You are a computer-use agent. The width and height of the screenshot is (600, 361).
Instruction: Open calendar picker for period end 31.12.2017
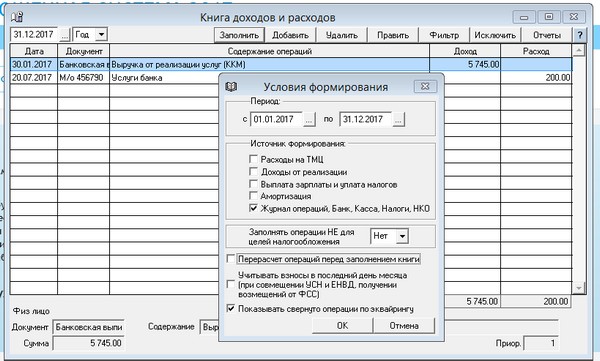(x=398, y=120)
